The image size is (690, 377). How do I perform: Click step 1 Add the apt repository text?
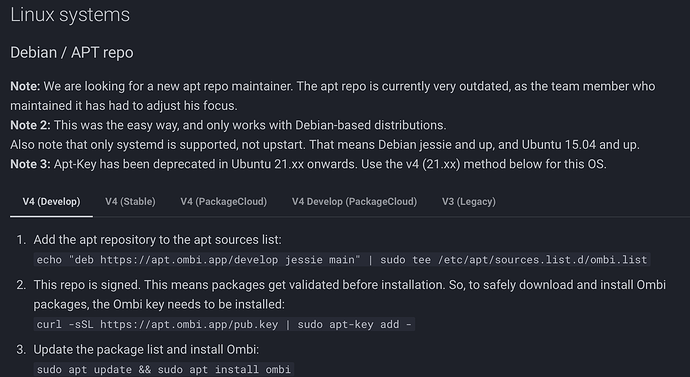(157, 240)
